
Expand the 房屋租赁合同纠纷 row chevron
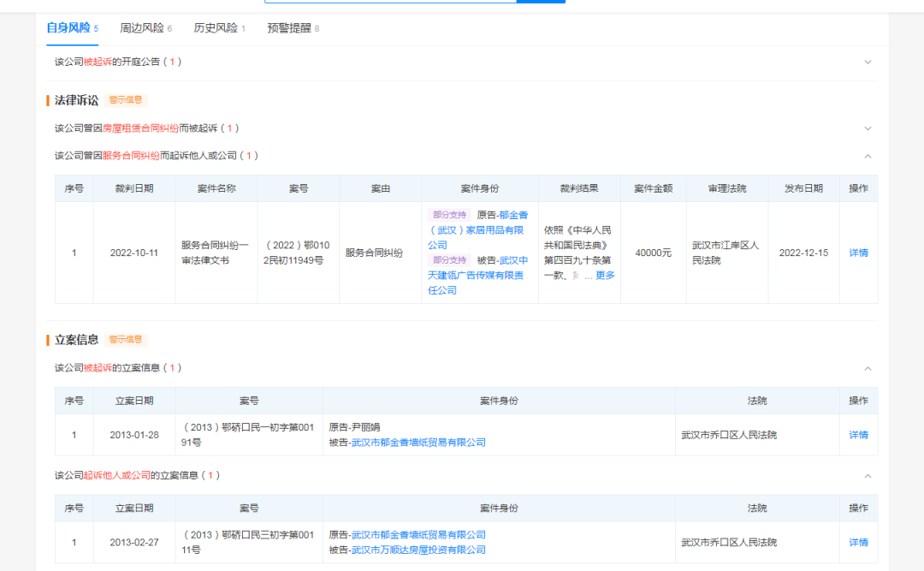tap(868, 128)
